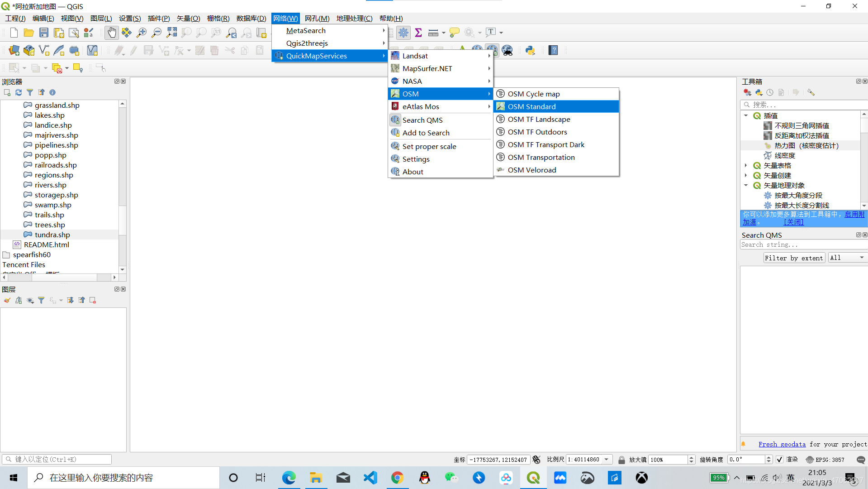Click the toolbox Options wrench icon

(x=811, y=92)
